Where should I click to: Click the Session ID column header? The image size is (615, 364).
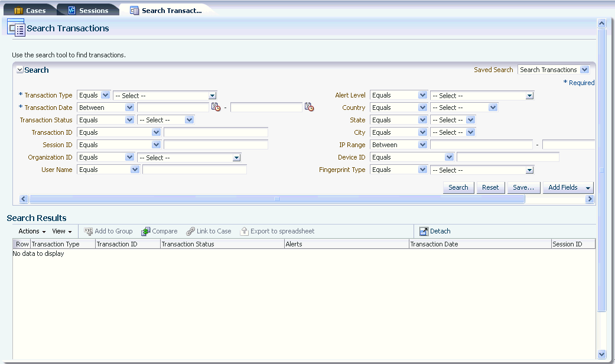[573, 244]
